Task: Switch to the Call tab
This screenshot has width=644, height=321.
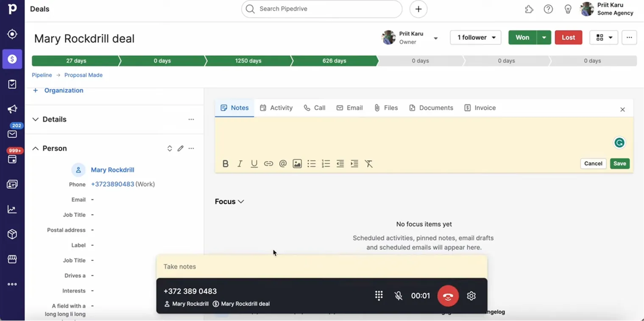Action: 315,108
